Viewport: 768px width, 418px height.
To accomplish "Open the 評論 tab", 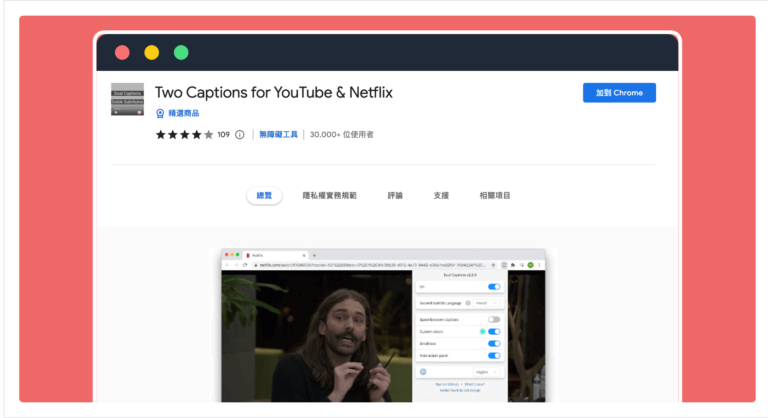I will click(x=395, y=196).
